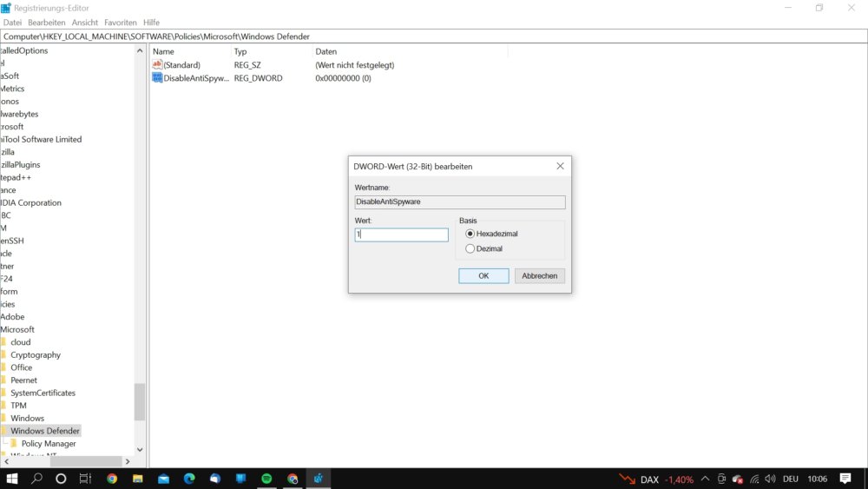The image size is (868, 489).
Task: Open Cortana circle on taskbar
Action: (x=61, y=479)
